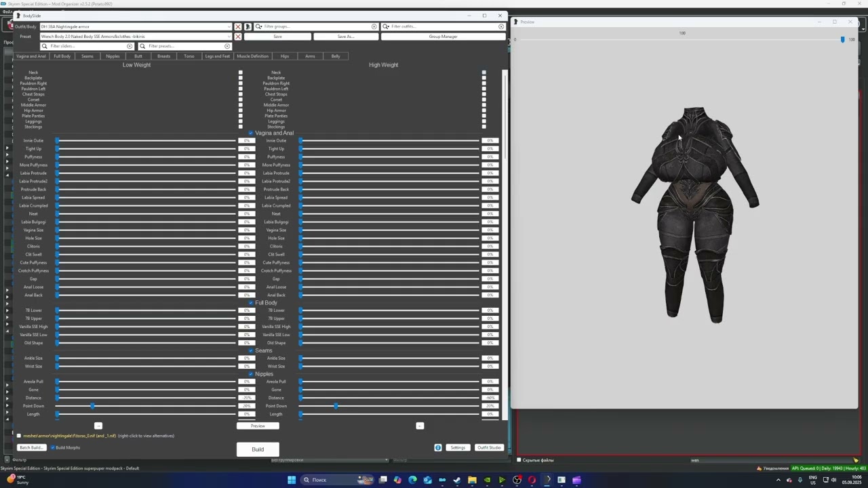This screenshot has height=488, width=868.
Task: Click the large Build button
Action: pyautogui.click(x=258, y=449)
